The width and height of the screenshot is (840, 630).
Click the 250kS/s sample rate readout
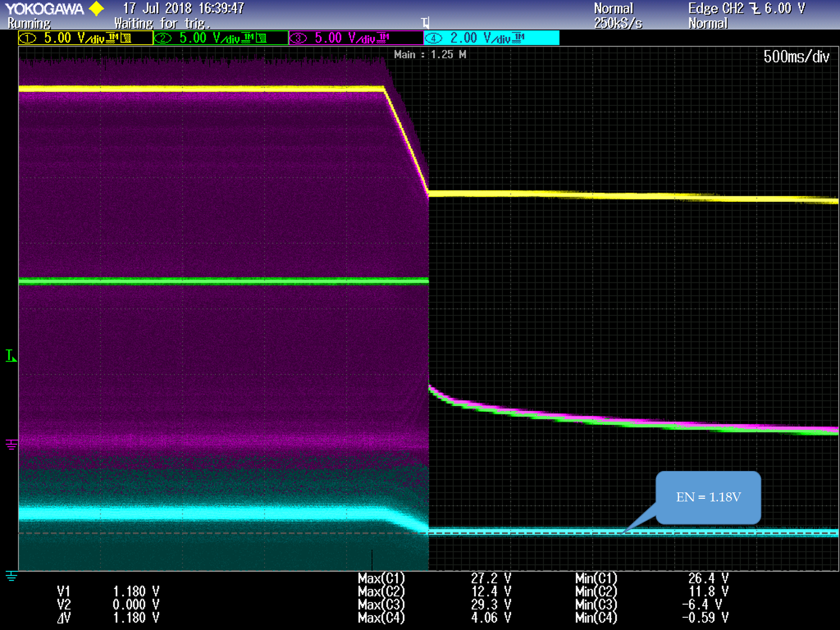[x=618, y=24]
